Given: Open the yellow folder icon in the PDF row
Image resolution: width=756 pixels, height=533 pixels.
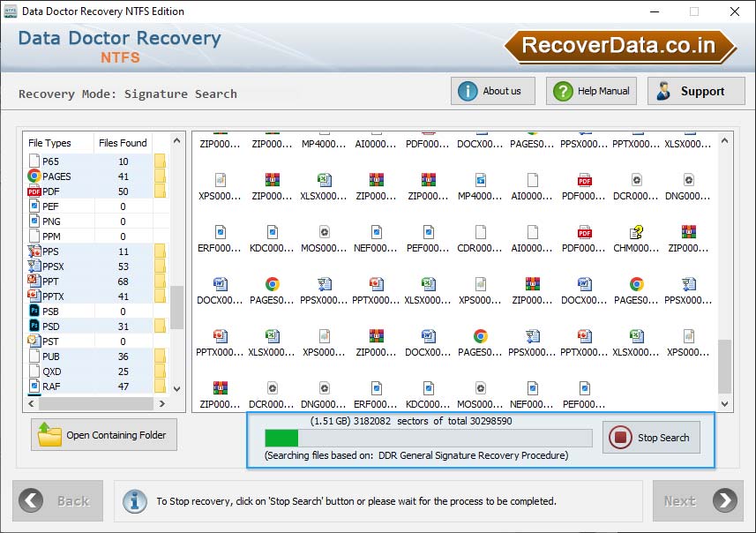Looking at the screenshot, I should [160, 191].
